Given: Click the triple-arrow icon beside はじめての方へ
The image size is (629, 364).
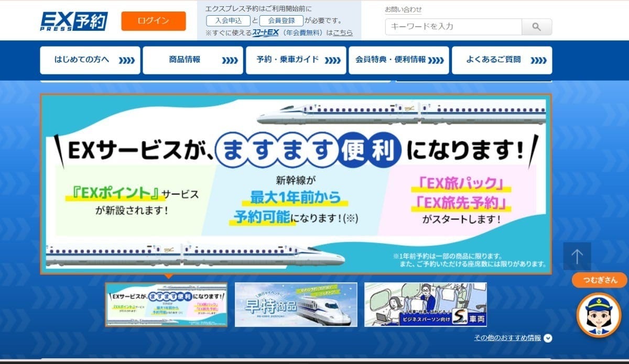Looking at the screenshot, I should click(127, 60).
